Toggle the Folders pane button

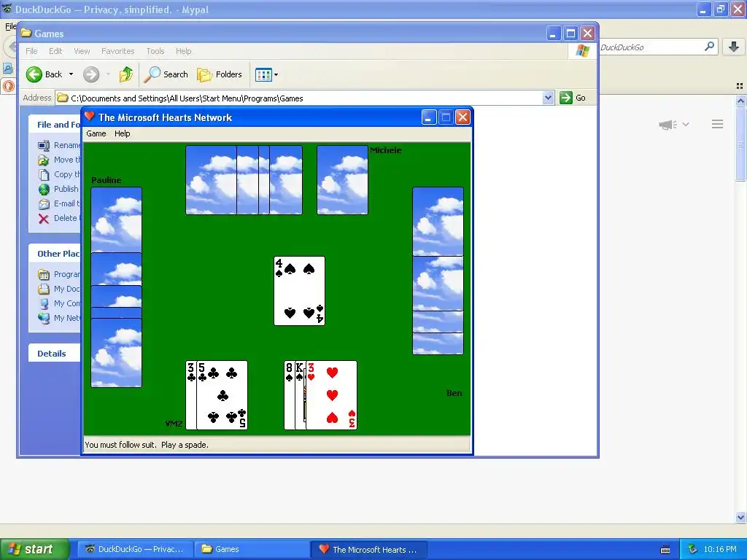coord(220,74)
